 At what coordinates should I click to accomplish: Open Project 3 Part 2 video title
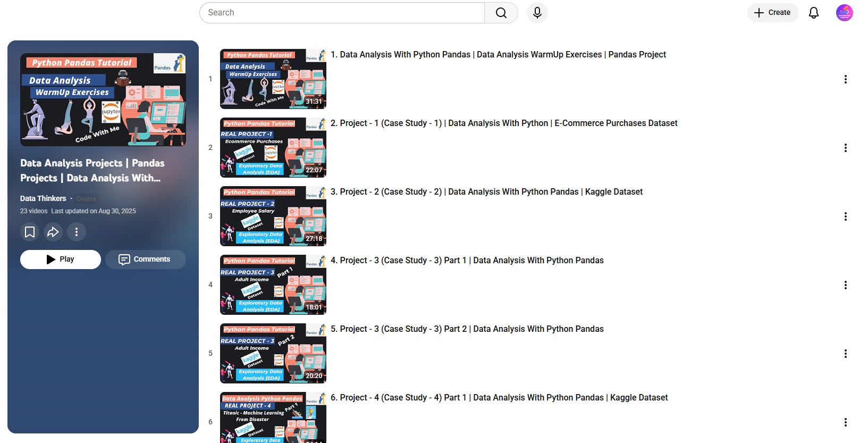[x=467, y=329]
